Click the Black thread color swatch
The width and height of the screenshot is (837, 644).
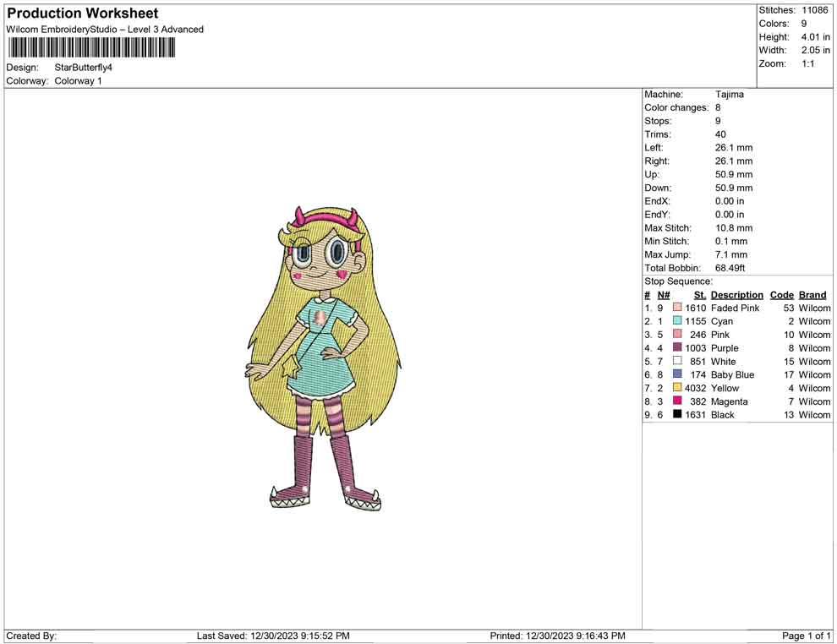click(x=677, y=414)
